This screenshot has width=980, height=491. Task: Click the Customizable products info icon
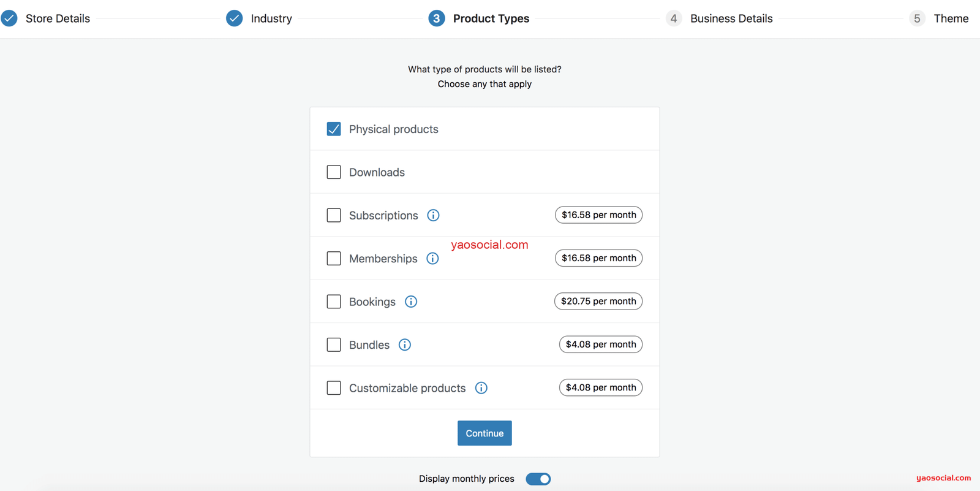point(481,388)
